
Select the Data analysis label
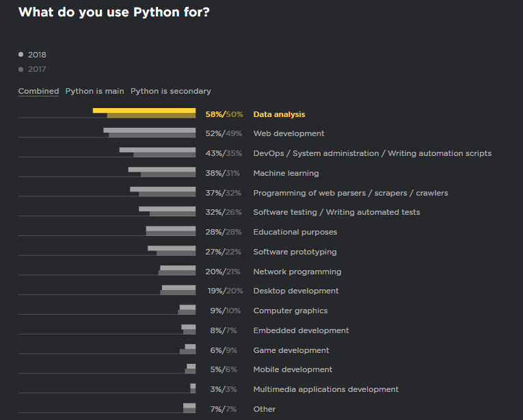pyautogui.click(x=279, y=114)
